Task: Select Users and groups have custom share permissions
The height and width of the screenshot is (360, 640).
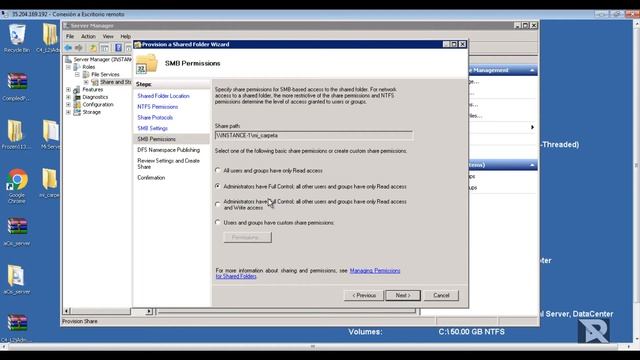Action: [218, 222]
